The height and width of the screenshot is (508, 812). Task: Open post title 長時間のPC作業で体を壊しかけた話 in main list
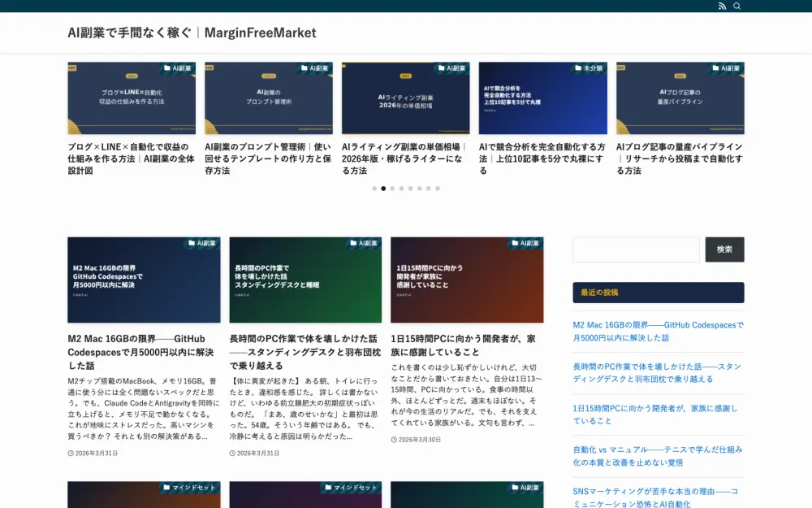305,352
